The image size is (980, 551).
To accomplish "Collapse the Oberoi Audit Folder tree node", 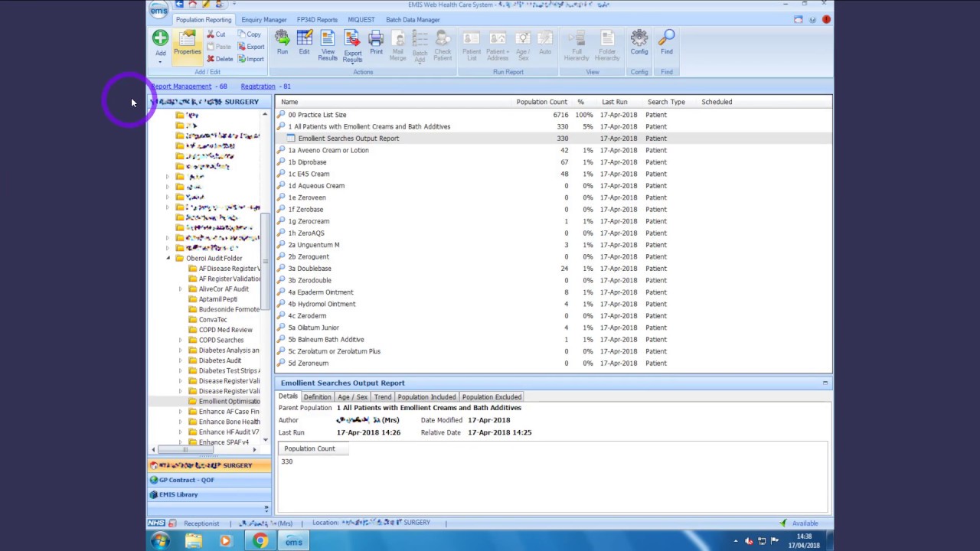I will [168, 259].
